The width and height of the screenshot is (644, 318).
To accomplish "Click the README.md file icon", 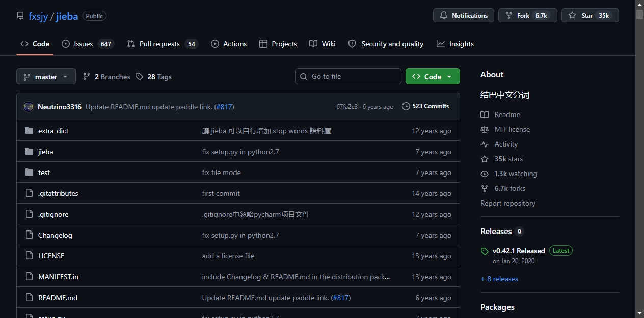I will tap(29, 298).
